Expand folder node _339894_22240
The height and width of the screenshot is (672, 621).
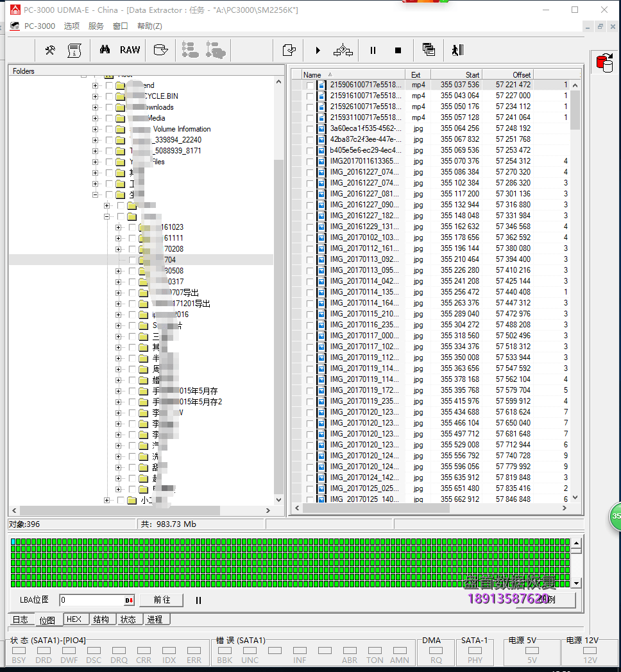tap(95, 140)
